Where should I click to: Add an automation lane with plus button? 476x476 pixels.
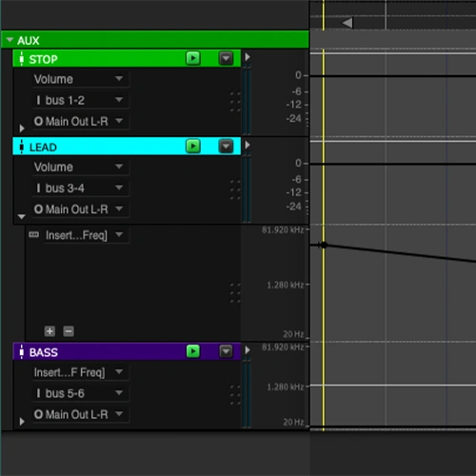(50, 331)
